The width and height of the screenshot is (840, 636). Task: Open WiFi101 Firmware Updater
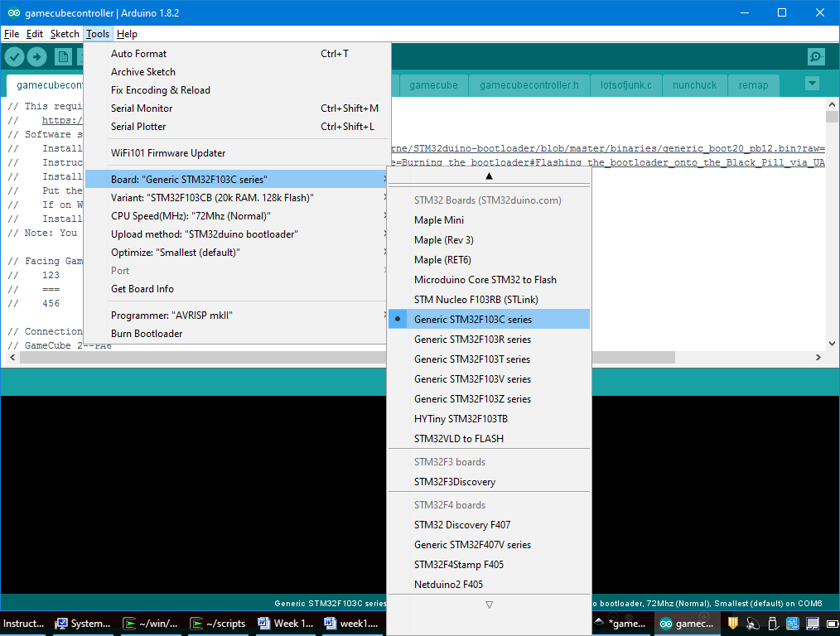point(236,153)
